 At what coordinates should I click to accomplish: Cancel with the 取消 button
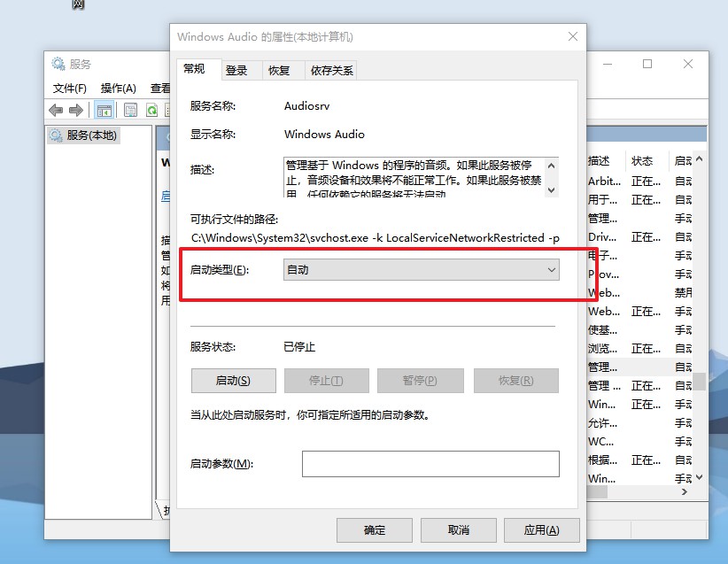tap(458, 530)
